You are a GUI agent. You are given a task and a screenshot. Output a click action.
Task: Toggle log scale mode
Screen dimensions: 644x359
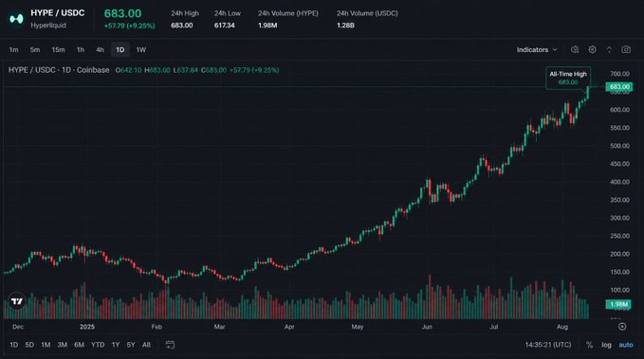pyautogui.click(x=606, y=345)
